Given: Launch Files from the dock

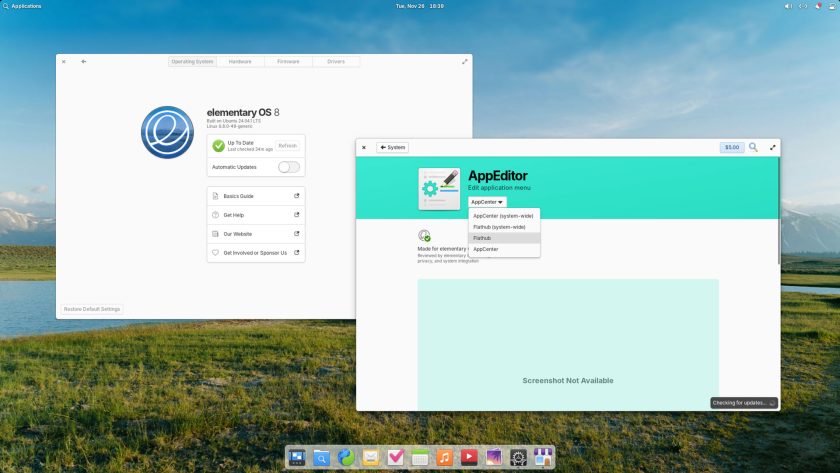Looking at the screenshot, I should [321, 457].
